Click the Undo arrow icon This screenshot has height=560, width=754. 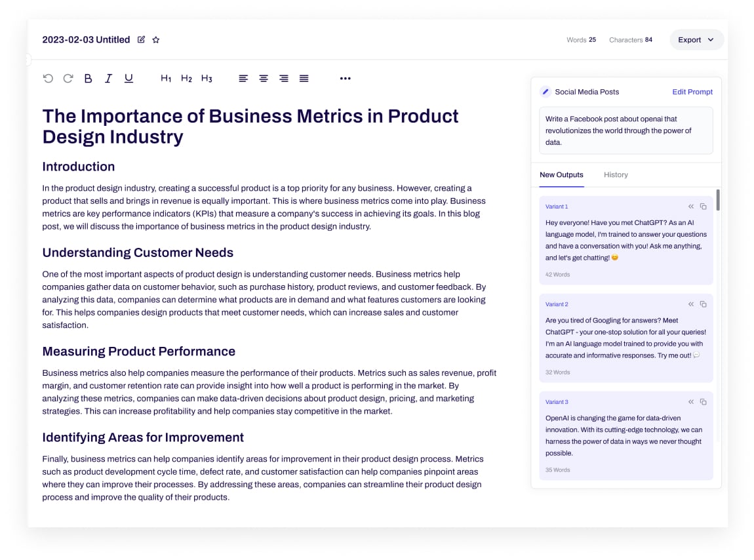point(48,79)
